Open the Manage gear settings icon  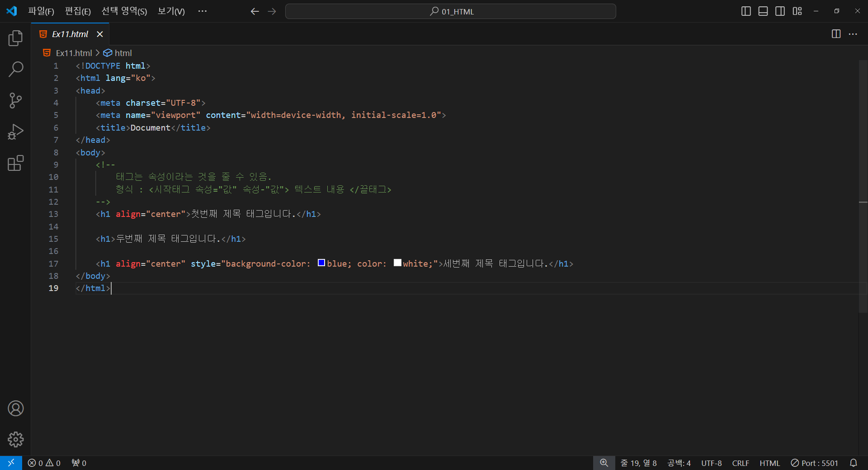(x=15, y=439)
